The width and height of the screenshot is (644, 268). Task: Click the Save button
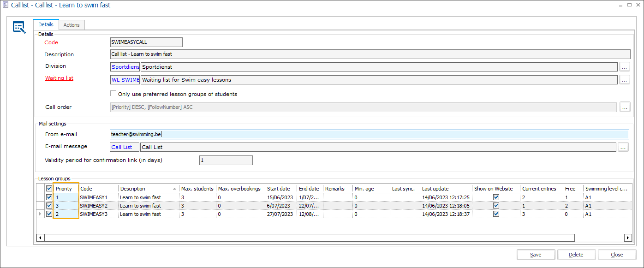[x=536, y=254]
